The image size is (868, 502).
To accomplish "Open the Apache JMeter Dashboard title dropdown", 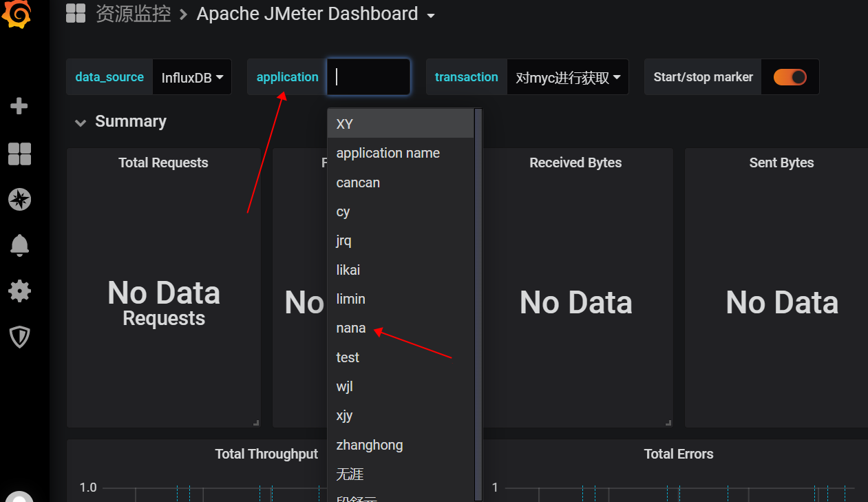I will point(316,14).
